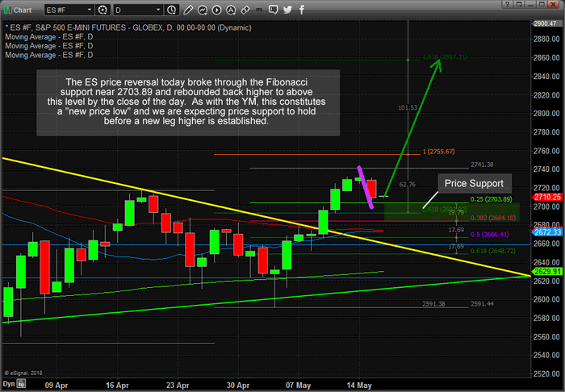
Task: Click the 2591.38 level label
Action: tap(433, 304)
